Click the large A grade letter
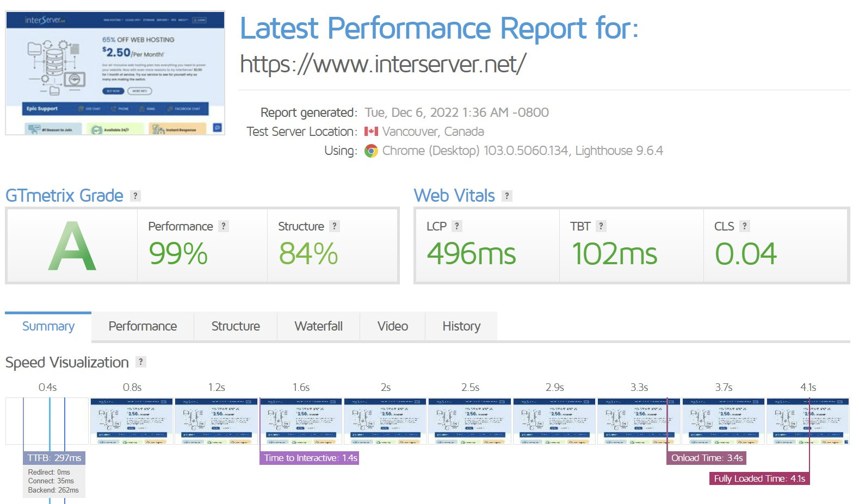 coord(72,246)
